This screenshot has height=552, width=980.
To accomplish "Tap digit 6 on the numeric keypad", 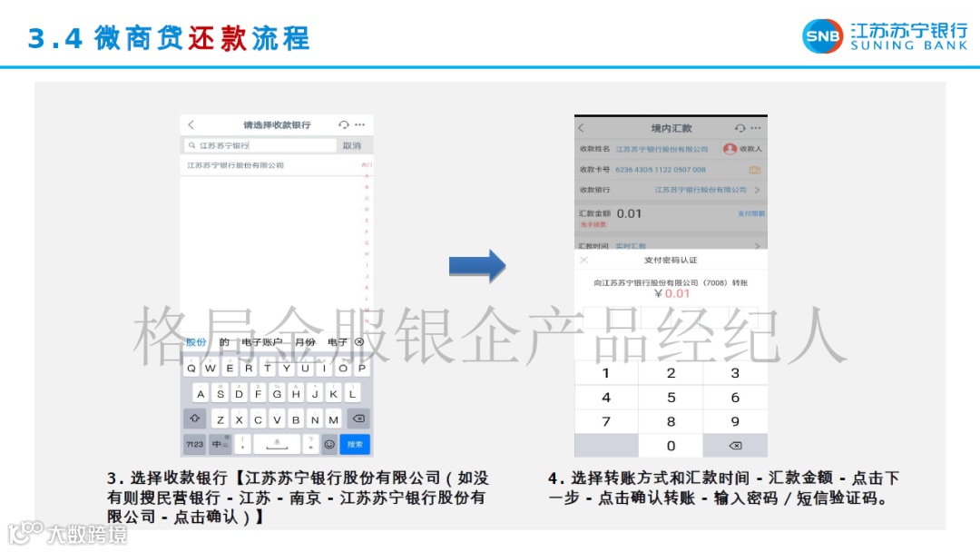I will 735,398.
